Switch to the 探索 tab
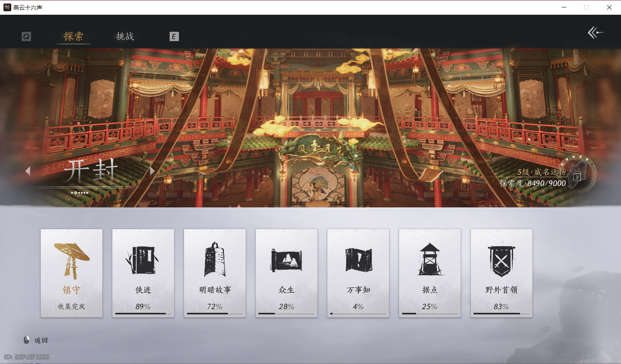The width and height of the screenshot is (621, 364). tap(73, 36)
